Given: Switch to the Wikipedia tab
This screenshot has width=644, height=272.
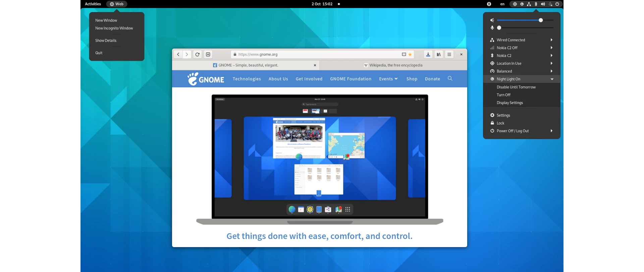Looking at the screenshot, I should [x=393, y=65].
